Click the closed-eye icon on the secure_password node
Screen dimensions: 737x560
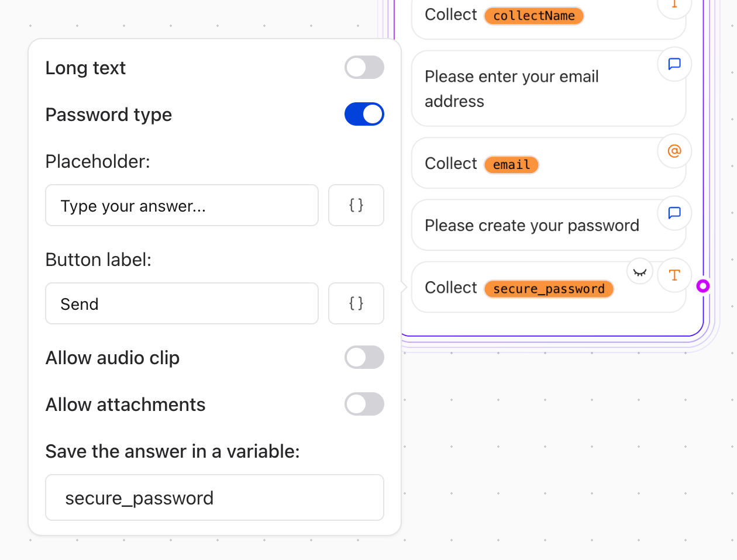click(639, 271)
